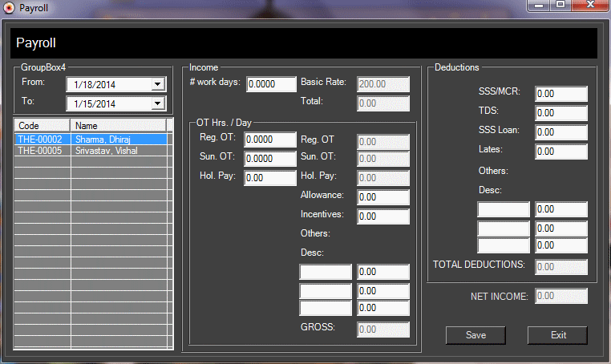Viewport: 611px width, 364px height.
Task: Select the TDS deduction field
Action: [561, 113]
